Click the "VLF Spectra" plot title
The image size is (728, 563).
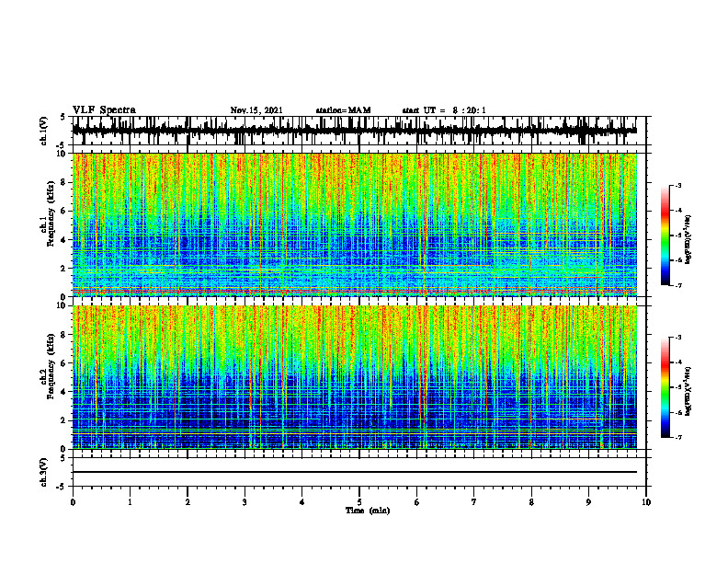pos(104,110)
